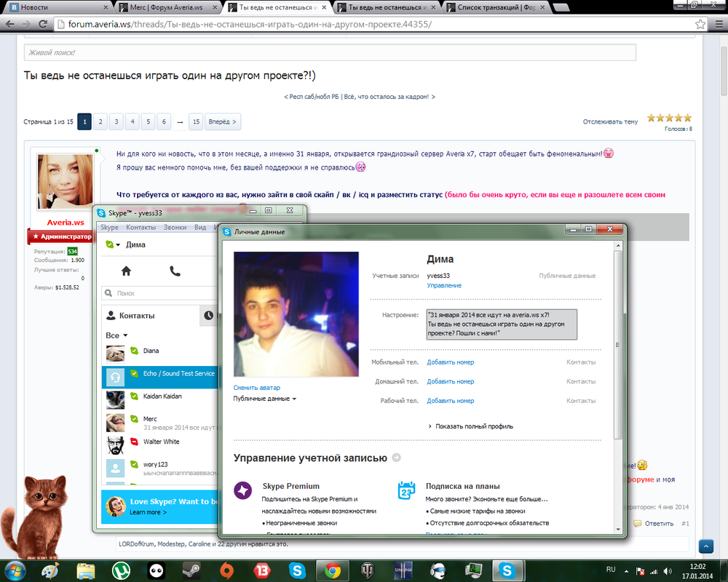Open the Звонки menu in Skype
The width and height of the screenshot is (728, 582).
(175, 228)
